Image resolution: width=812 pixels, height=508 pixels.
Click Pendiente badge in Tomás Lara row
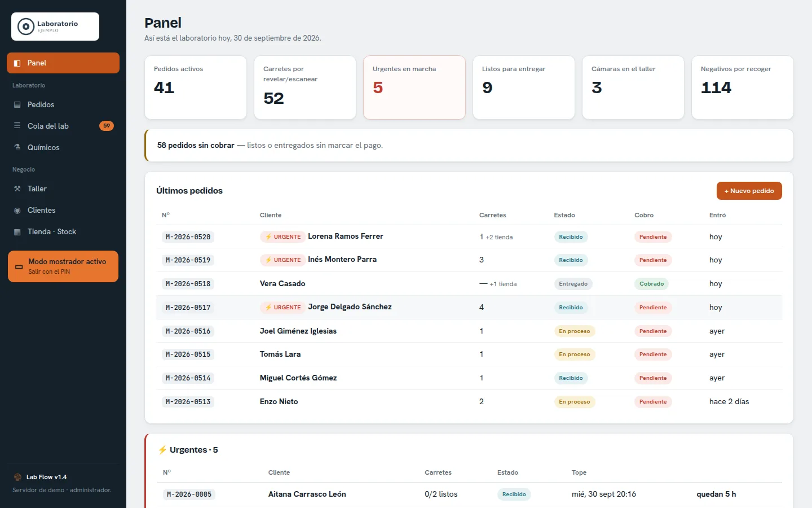pyautogui.click(x=653, y=354)
